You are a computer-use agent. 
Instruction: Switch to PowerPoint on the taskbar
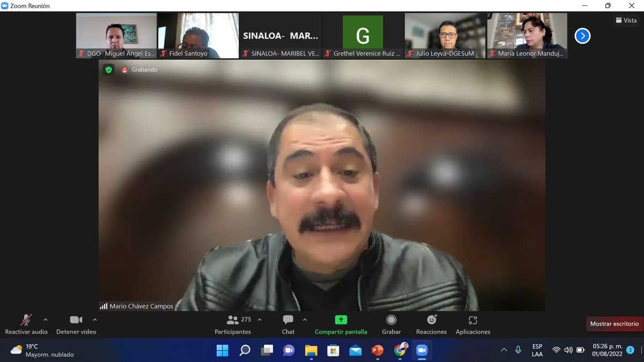(x=378, y=351)
